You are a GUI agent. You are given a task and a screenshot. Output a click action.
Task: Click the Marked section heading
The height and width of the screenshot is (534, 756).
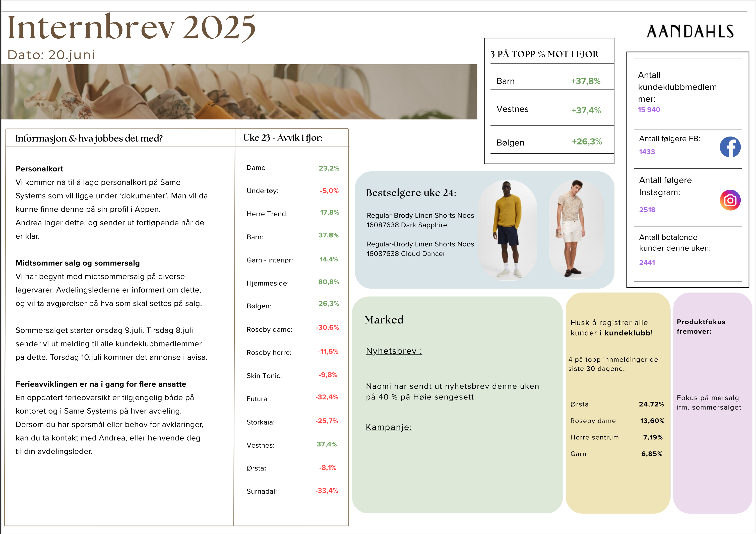(384, 320)
